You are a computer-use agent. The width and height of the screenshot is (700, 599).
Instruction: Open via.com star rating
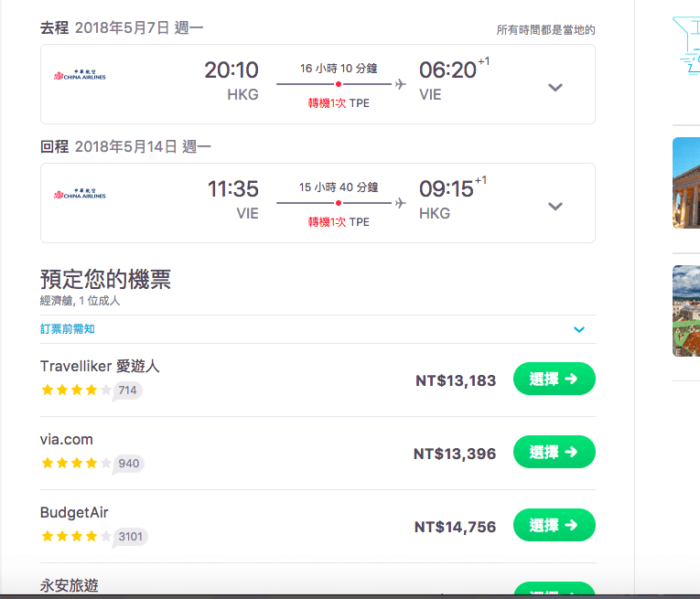click(x=76, y=464)
